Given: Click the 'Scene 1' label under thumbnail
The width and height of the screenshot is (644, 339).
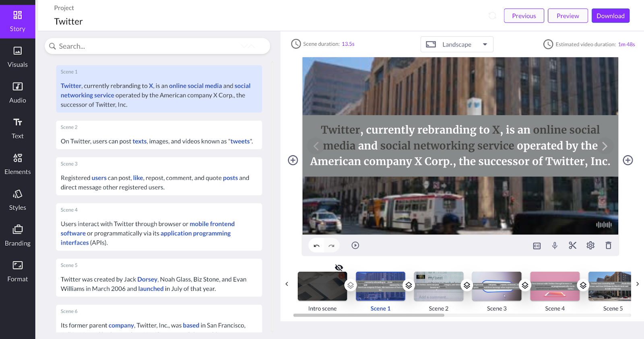Looking at the screenshot, I should [x=380, y=308].
